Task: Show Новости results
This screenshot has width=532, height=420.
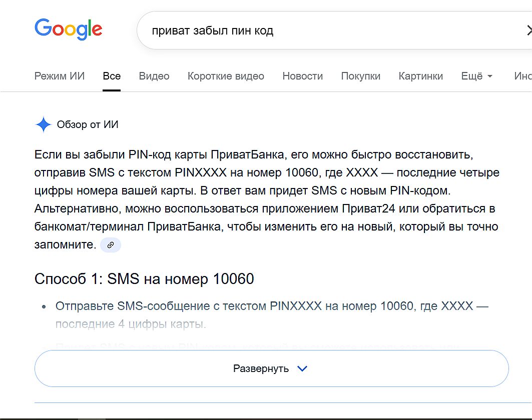Action: point(302,76)
